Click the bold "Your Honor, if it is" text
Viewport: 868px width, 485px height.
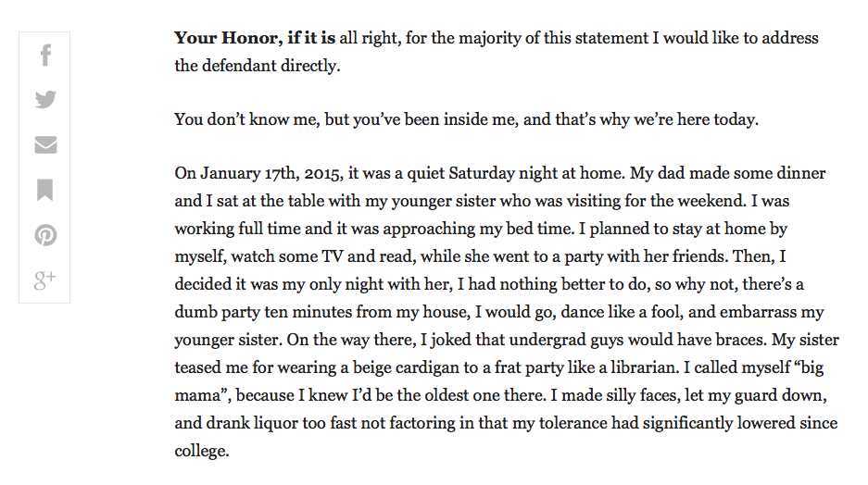[x=255, y=38]
